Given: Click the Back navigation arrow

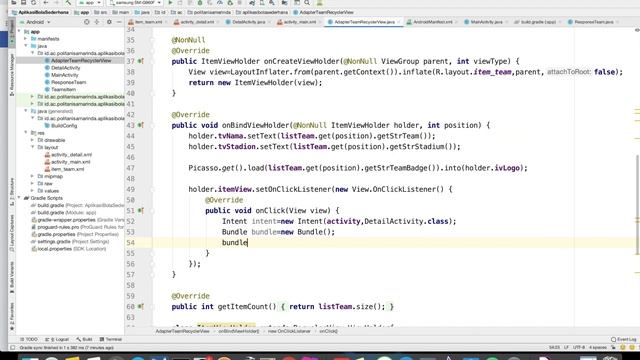Looking at the screenshot, I should (x=45, y=3).
